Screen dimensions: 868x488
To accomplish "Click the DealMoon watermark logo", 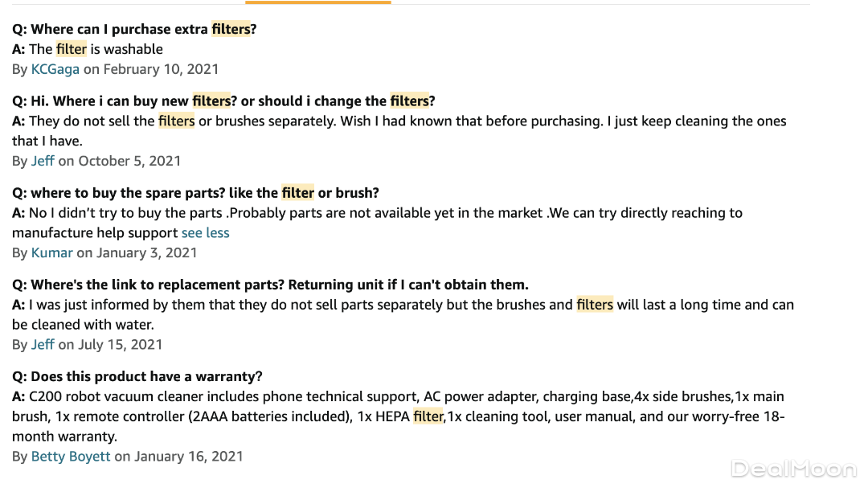I will click(x=792, y=469).
